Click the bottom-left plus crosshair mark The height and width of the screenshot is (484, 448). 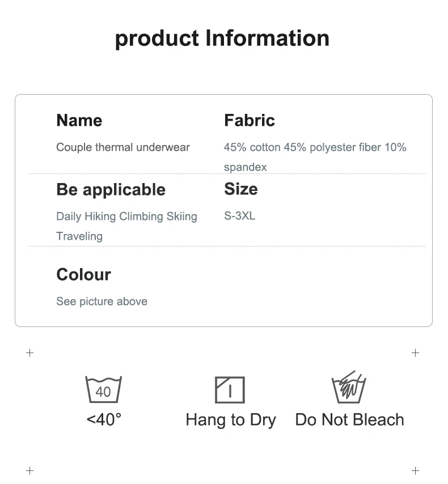(x=30, y=470)
